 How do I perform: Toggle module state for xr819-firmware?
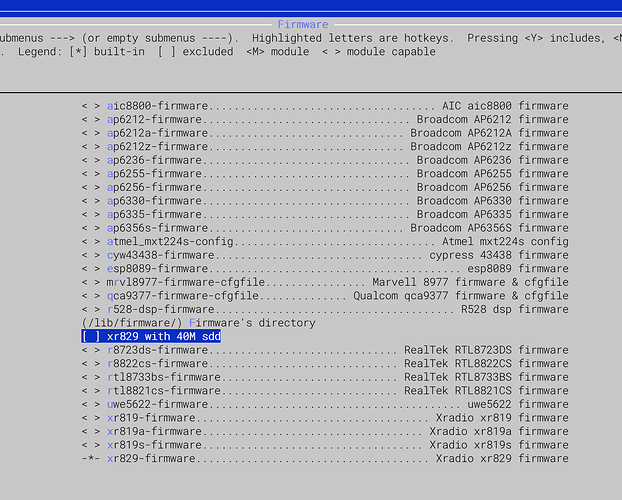pyautogui.click(x=91, y=418)
